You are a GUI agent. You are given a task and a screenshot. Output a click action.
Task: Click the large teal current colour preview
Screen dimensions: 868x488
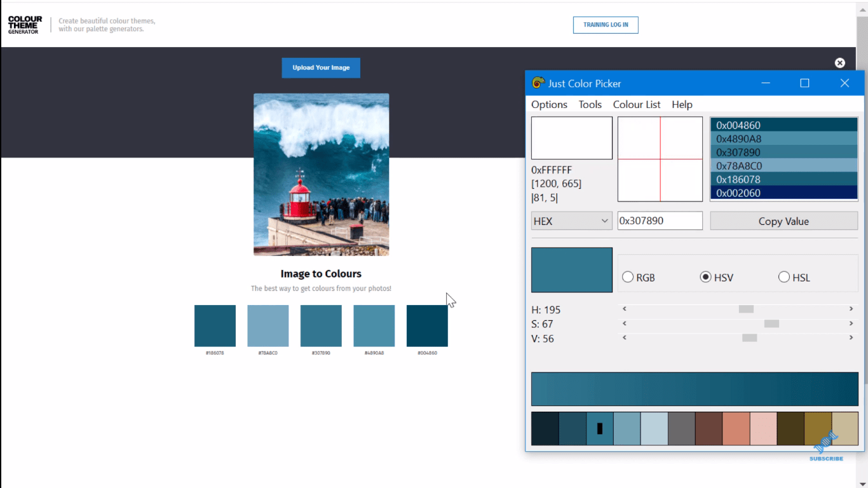click(572, 270)
